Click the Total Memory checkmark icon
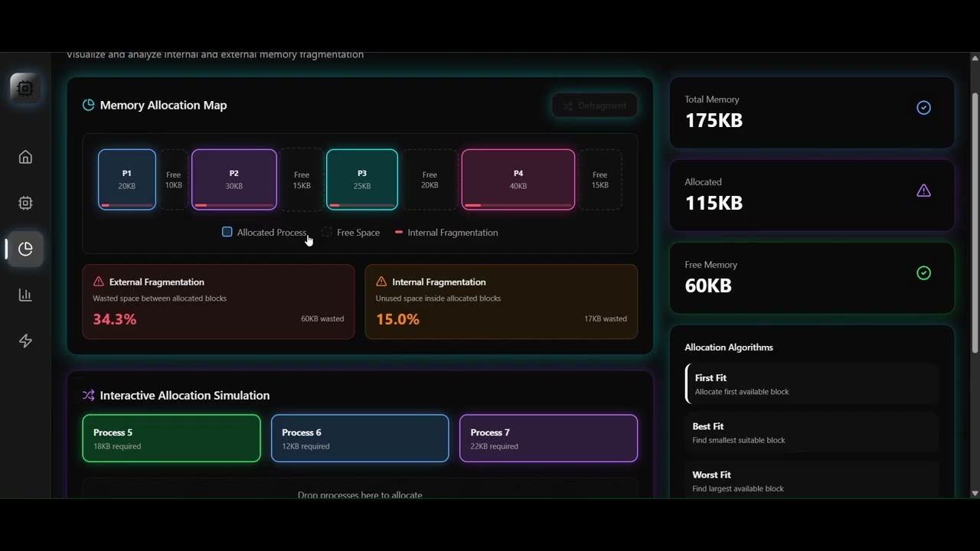Image resolution: width=980 pixels, height=551 pixels. [x=923, y=108]
